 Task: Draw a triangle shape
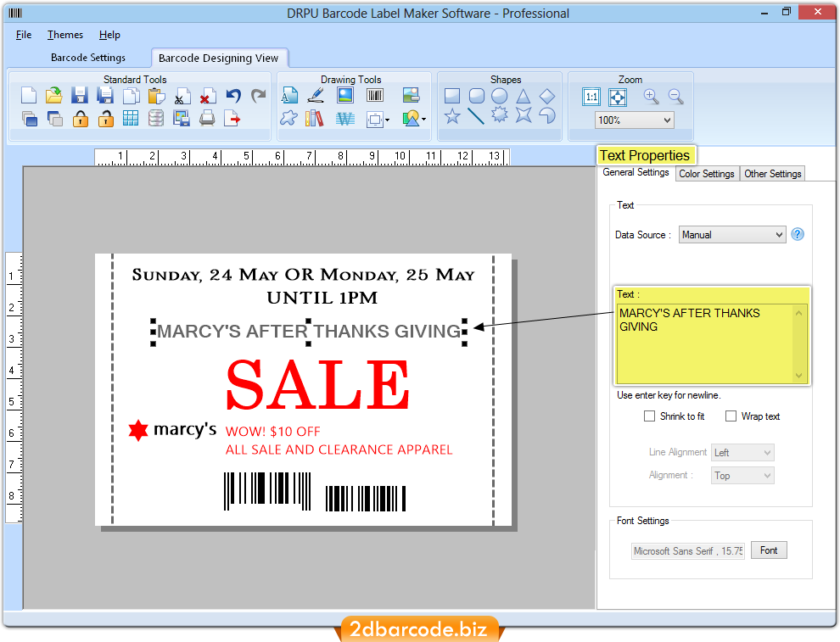coord(524,97)
